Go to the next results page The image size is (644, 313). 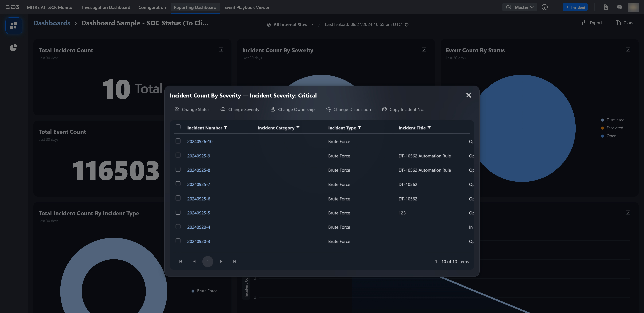[x=221, y=261]
